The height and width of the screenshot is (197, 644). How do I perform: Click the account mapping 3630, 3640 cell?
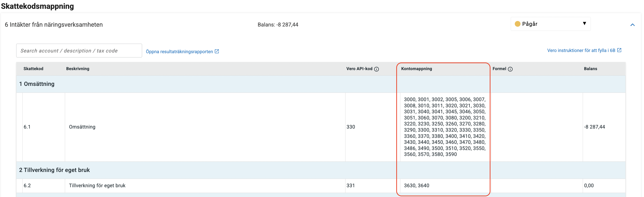[417, 186]
